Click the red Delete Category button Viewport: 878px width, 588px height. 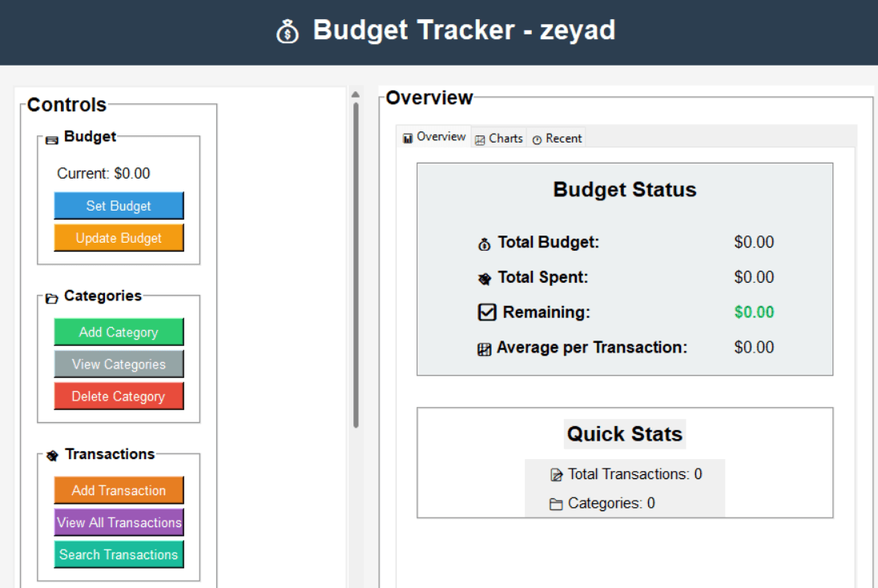pos(119,396)
